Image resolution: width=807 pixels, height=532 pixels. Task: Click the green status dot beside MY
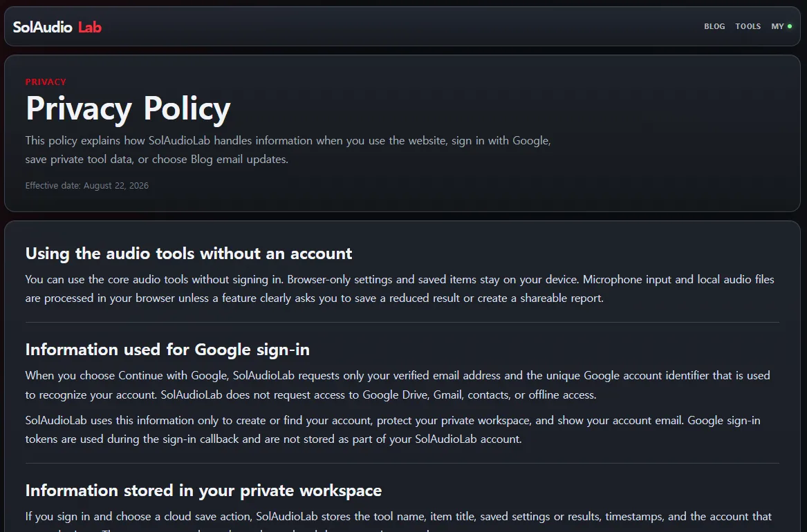point(790,26)
